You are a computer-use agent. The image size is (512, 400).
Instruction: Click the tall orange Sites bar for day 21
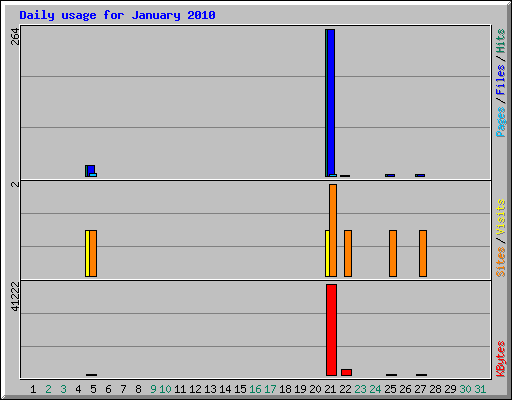333,230
